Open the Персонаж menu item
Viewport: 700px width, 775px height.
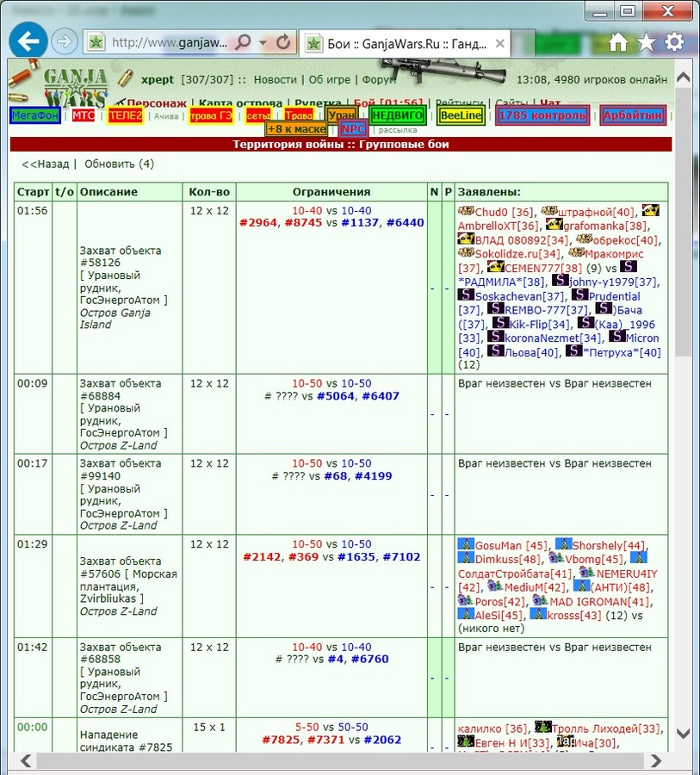pyautogui.click(x=156, y=103)
